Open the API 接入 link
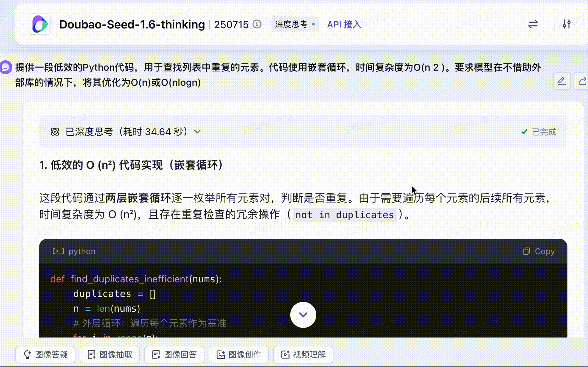The width and height of the screenshot is (588, 367). pos(344,24)
